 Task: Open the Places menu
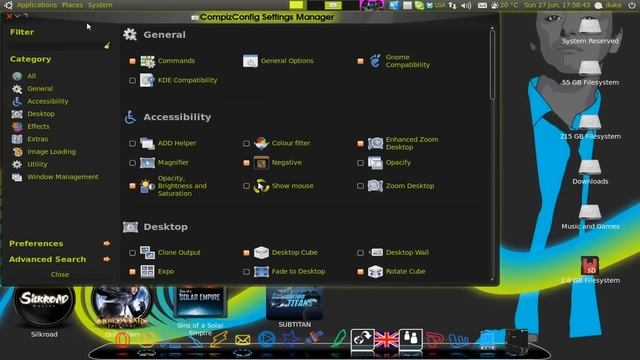pyautogui.click(x=72, y=5)
